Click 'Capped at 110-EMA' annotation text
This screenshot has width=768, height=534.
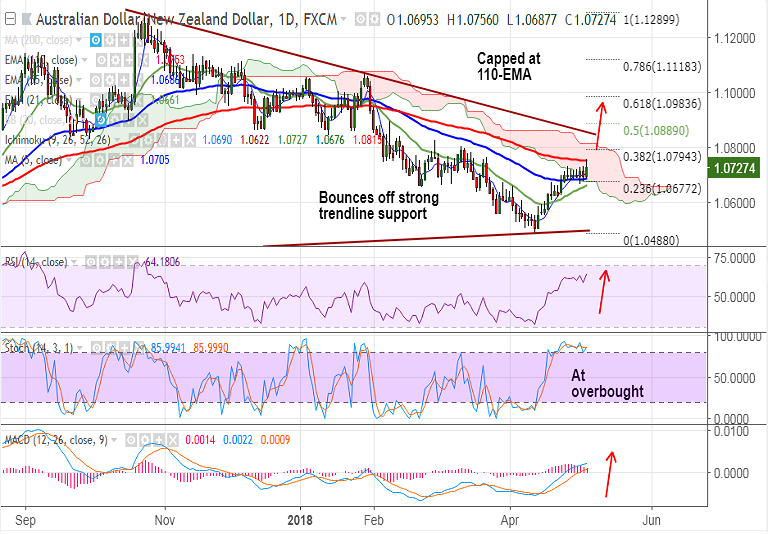pyautogui.click(x=508, y=66)
